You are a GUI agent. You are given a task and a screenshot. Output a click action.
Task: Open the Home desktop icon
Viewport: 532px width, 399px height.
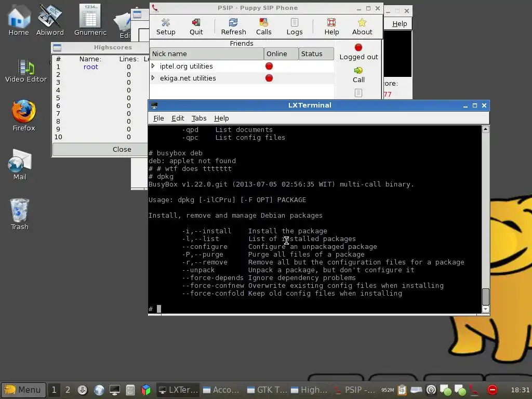click(19, 20)
